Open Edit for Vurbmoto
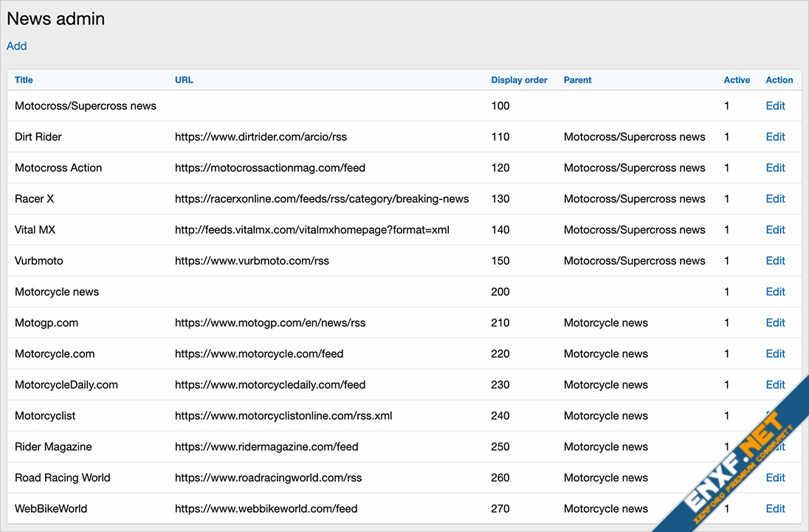 [775, 260]
